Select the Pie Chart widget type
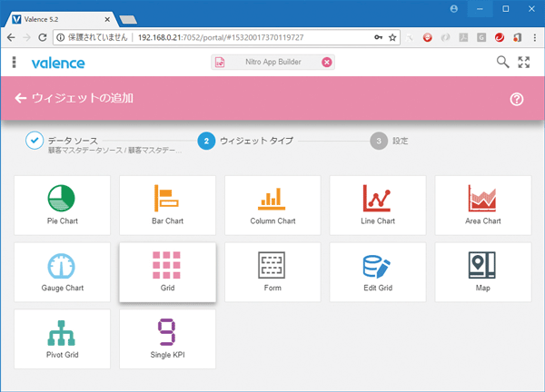Screen dimensions: 545x392 [62, 205]
